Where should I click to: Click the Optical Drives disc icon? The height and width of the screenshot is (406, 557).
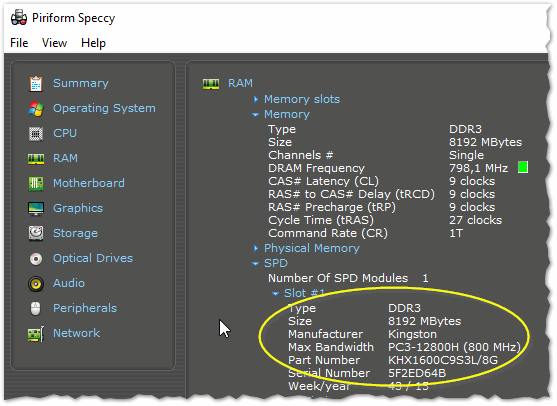click(36, 259)
